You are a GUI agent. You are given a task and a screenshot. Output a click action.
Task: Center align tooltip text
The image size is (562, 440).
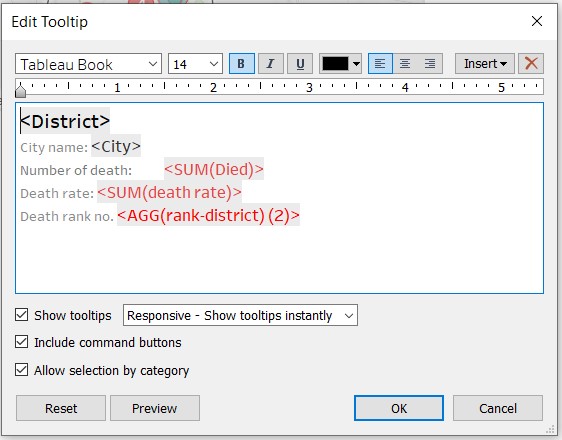pos(405,64)
